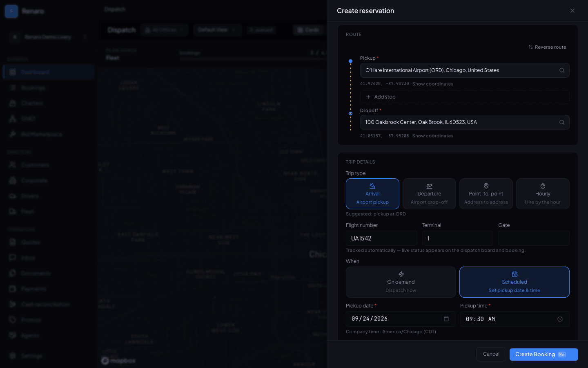Switch trip type to Hourly
Viewport: 588px width, 368px height.
[543, 194]
